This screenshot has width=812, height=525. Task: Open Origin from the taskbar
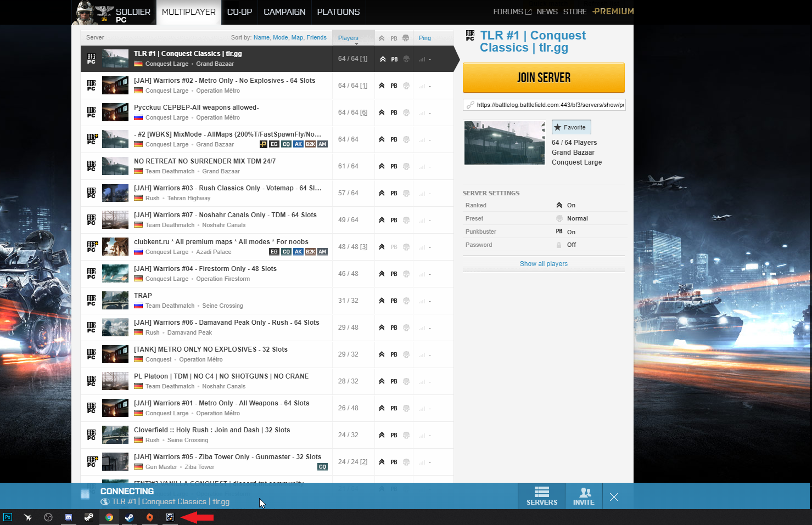tap(150, 517)
